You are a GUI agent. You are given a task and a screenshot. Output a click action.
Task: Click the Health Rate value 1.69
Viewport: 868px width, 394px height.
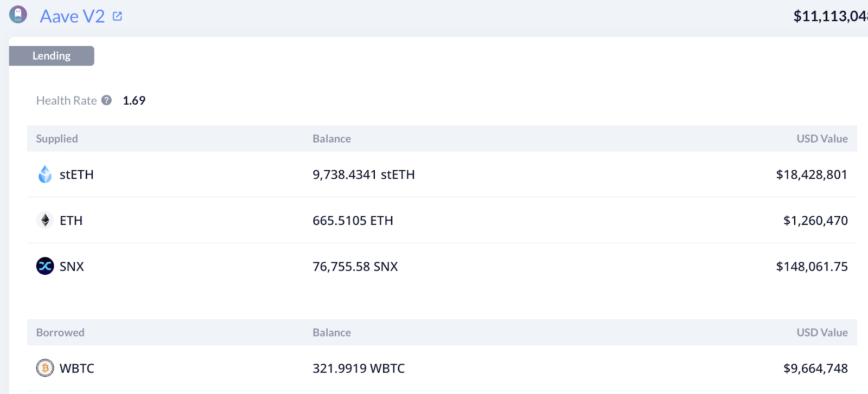pos(134,101)
